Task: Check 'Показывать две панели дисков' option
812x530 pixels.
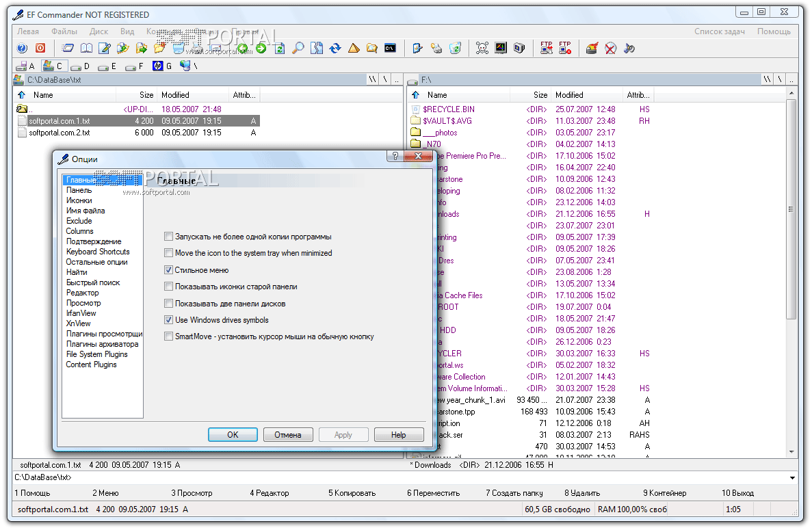Action: 169,304
